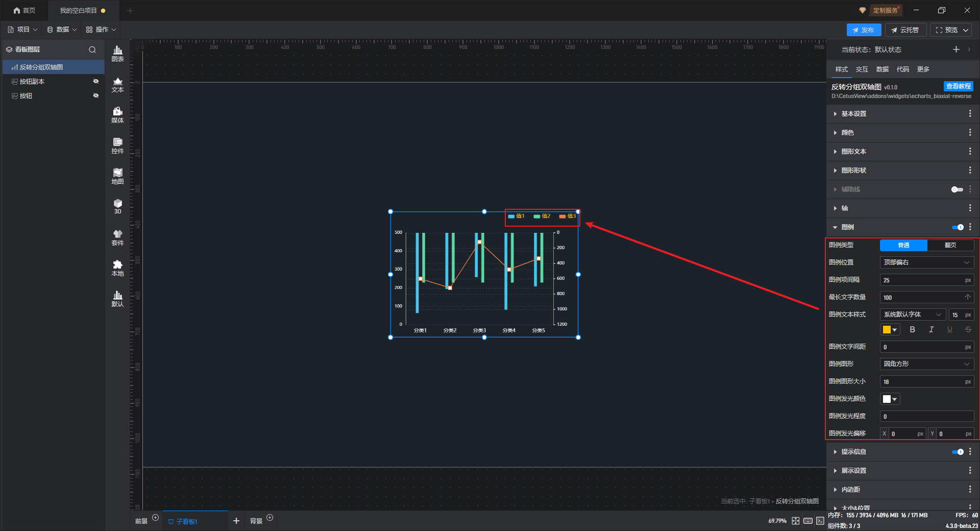Apply italic to legend text

pyautogui.click(x=931, y=330)
